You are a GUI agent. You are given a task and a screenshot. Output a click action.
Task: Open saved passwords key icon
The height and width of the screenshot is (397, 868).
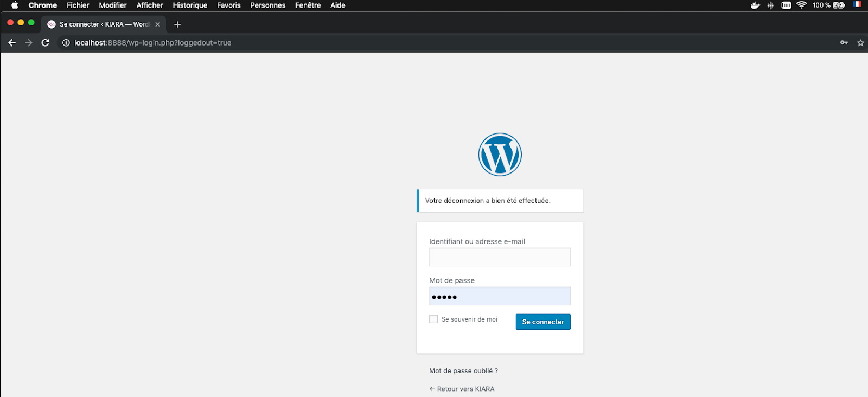pos(844,43)
